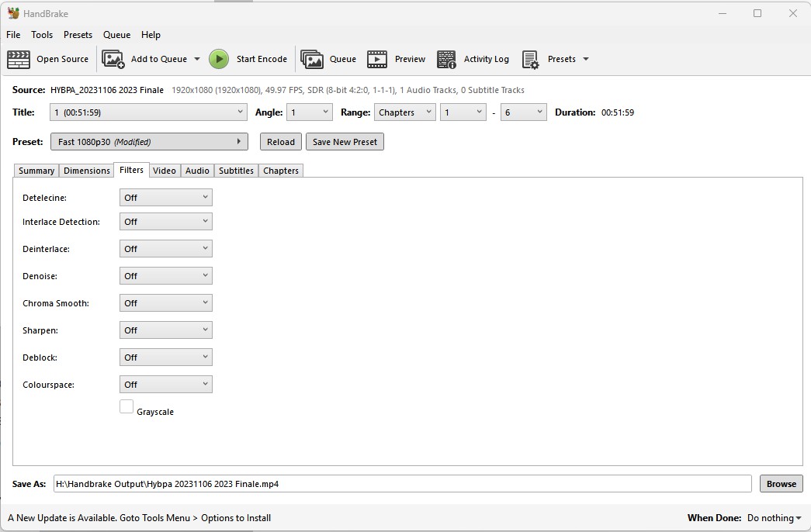
Task: Click the source name HYBPA_20231106 2023 Finale
Action: [x=107, y=90]
